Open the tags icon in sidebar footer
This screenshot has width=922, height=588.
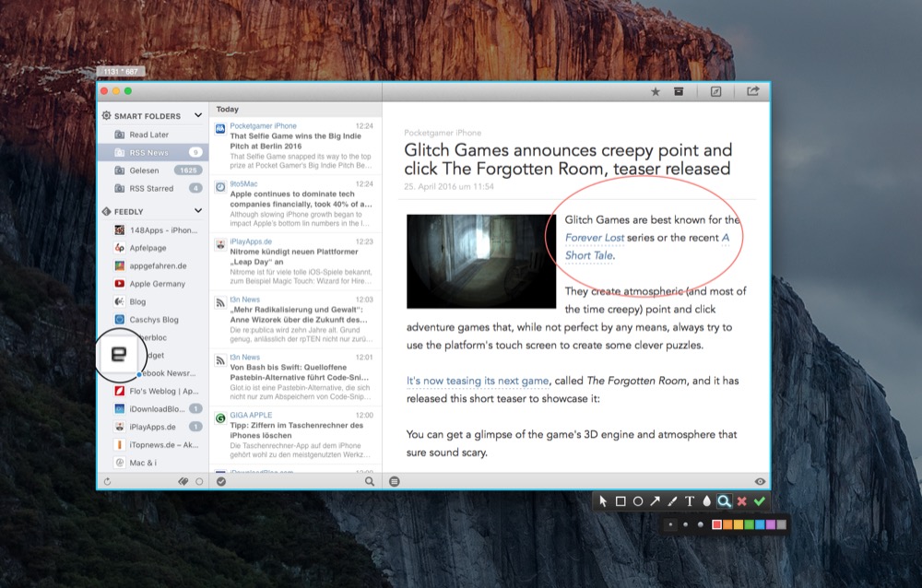tap(183, 482)
